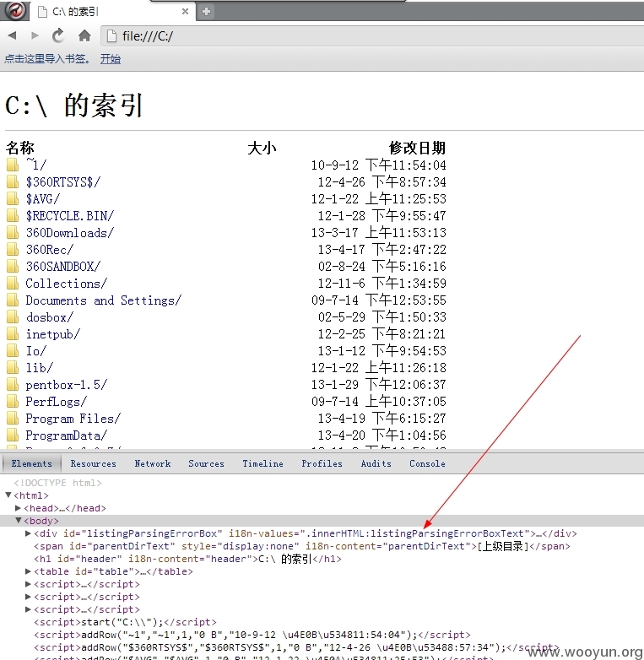Open the ~1/ directory link

pyautogui.click(x=36, y=165)
